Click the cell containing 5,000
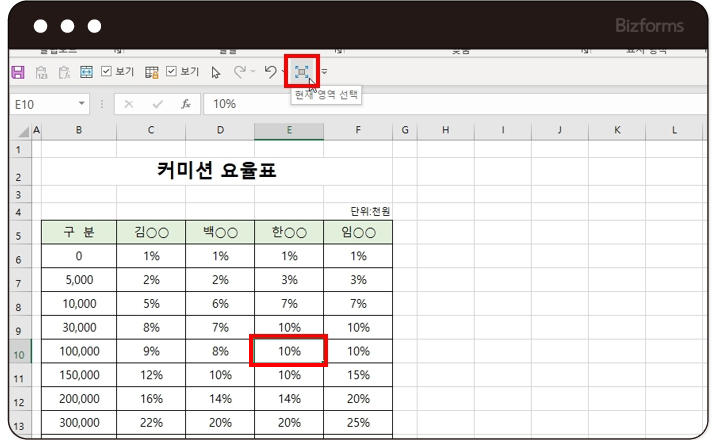 pyautogui.click(x=79, y=280)
